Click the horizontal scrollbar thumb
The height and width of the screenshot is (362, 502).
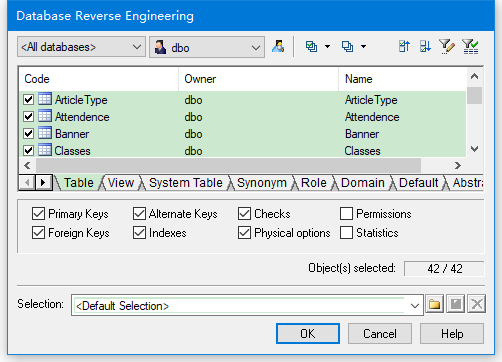click(228, 165)
